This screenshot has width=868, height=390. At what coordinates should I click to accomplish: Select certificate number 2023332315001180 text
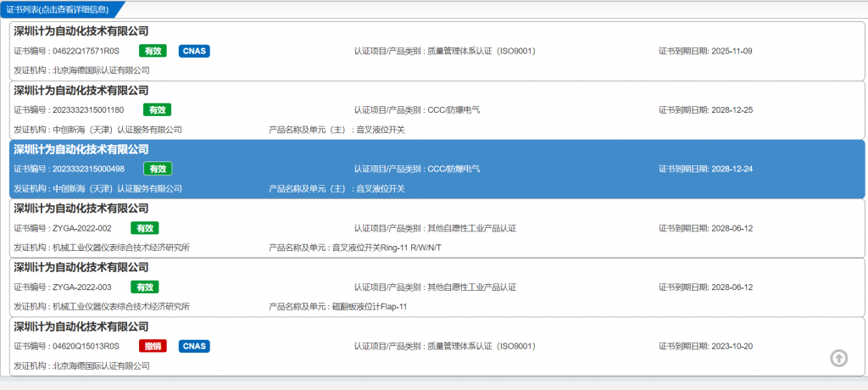88,109
